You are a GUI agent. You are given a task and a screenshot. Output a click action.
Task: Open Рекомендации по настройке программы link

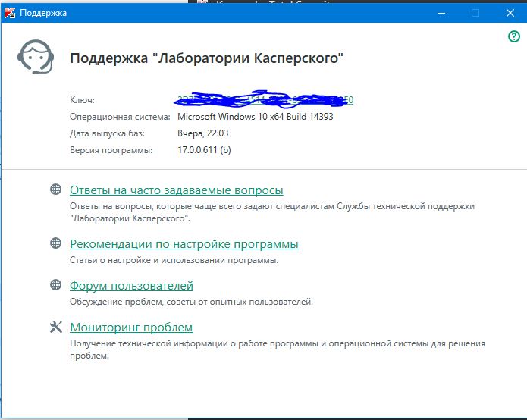(x=184, y=244)
